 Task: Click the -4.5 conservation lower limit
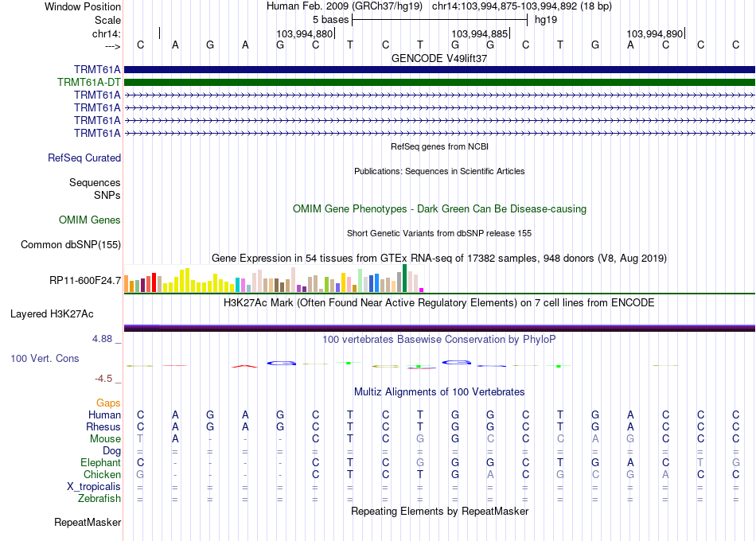pos(103,379)
